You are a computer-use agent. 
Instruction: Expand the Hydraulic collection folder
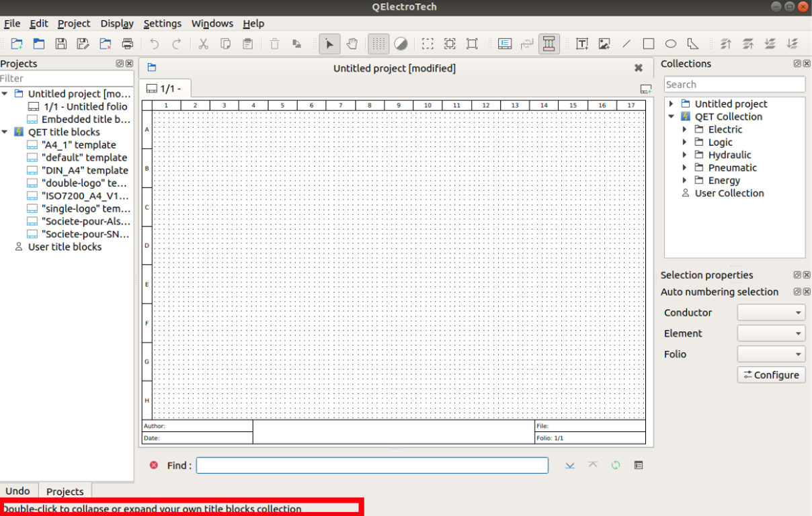tap(684, 155)
